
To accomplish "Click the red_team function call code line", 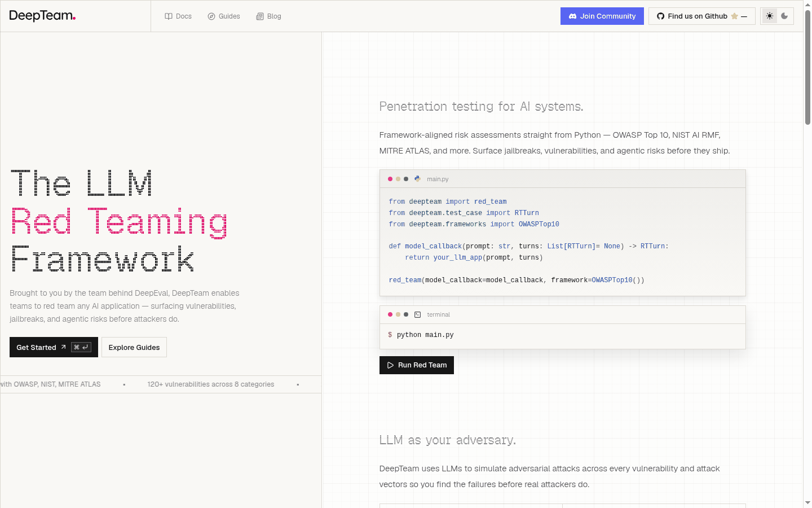I will coord(517,280).
